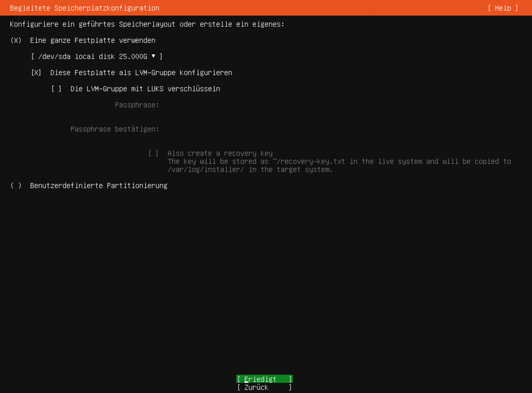The image size is (532, 393).
Task: Select 'Eine ganze Festplatte verwenden' radio button
Action: coord(16,40)
